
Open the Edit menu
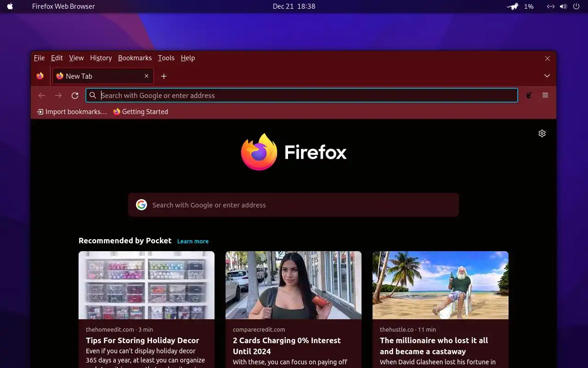pyautogui.click(x=57, y=58)
